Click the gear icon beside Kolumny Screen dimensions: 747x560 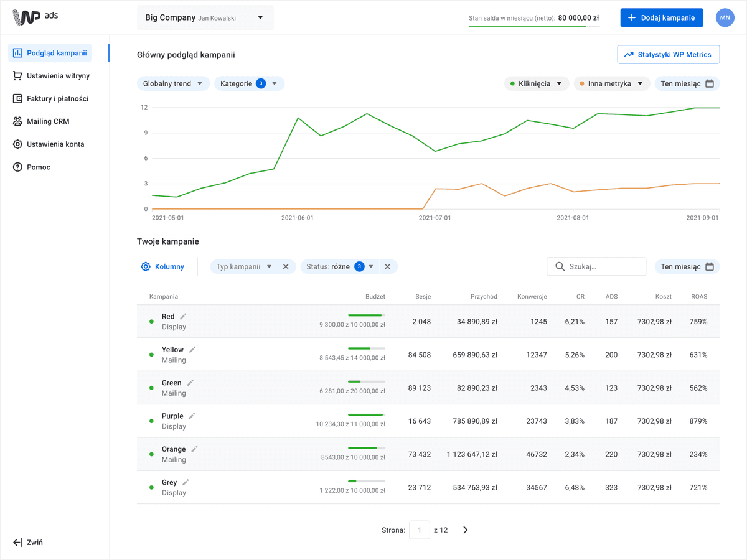tap(146, 266)
